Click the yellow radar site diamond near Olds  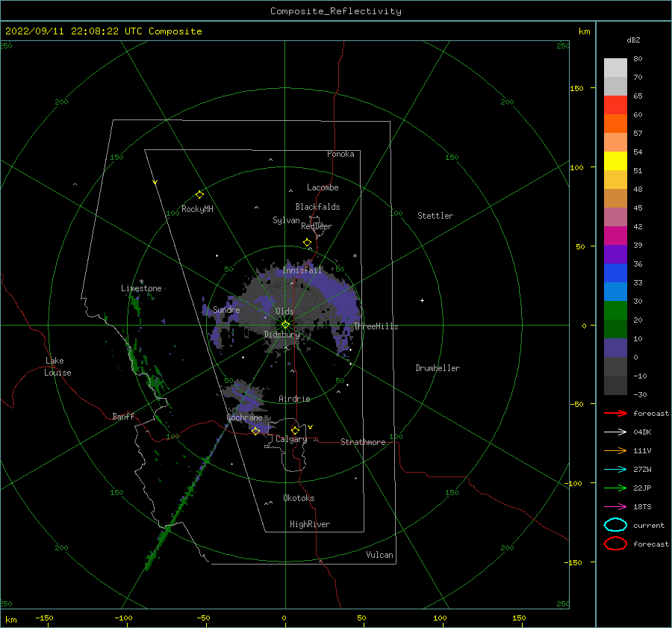(285, 325)
